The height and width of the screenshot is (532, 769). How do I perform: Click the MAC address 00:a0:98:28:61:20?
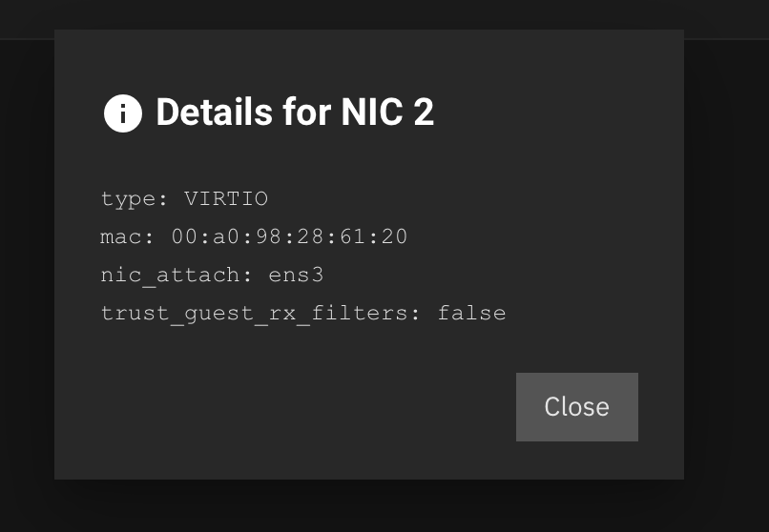(289, 237)
